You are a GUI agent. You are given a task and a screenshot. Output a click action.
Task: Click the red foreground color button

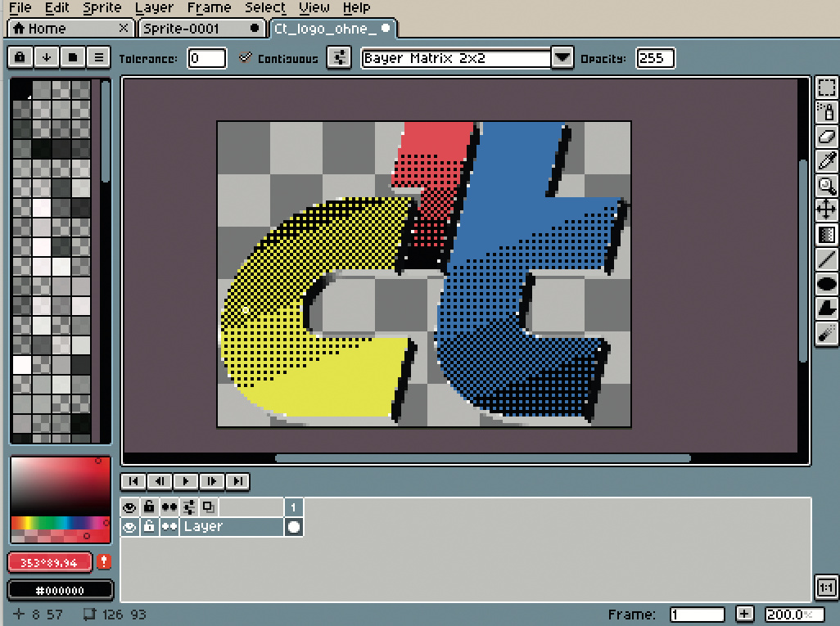pyautogui.click(x=49, y=562)
